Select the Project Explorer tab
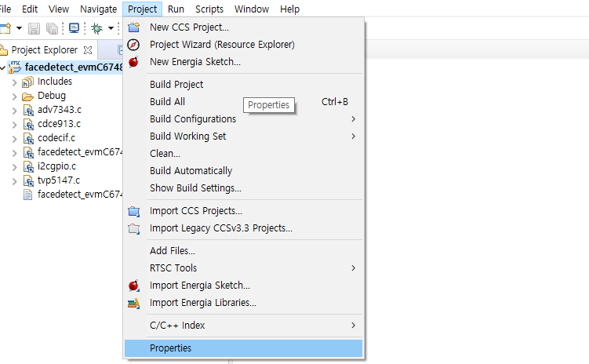This screenshot has height=364, width=589. (45, 50)
